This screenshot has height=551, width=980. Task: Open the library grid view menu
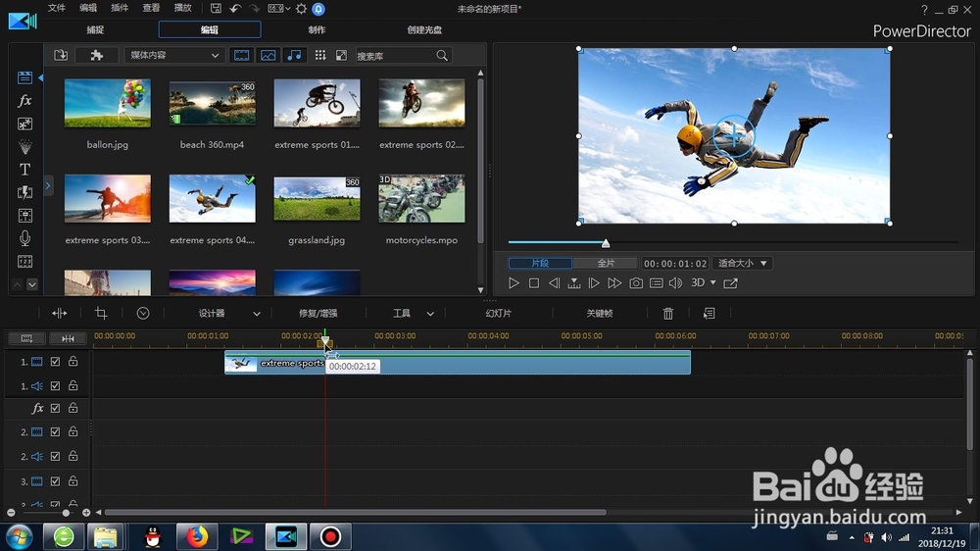pyautogui.click(x=320, y=55)
